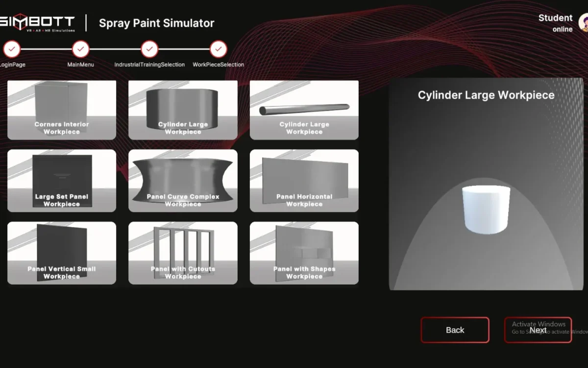
Task: Open the Student profile avatar
Action: click(583, 22)
